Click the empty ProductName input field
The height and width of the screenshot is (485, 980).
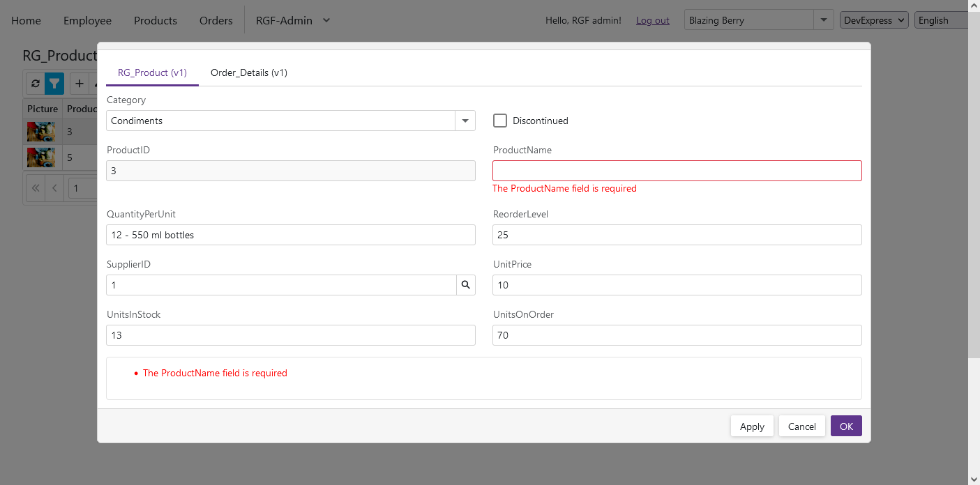pyautogui.click(x=677, y=171)
